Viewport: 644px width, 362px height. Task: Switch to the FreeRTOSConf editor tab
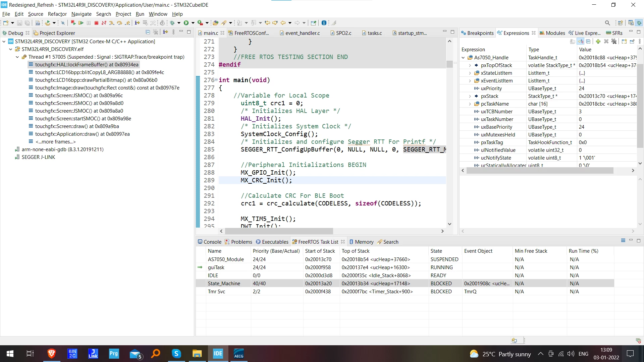(x=249, y=33)
